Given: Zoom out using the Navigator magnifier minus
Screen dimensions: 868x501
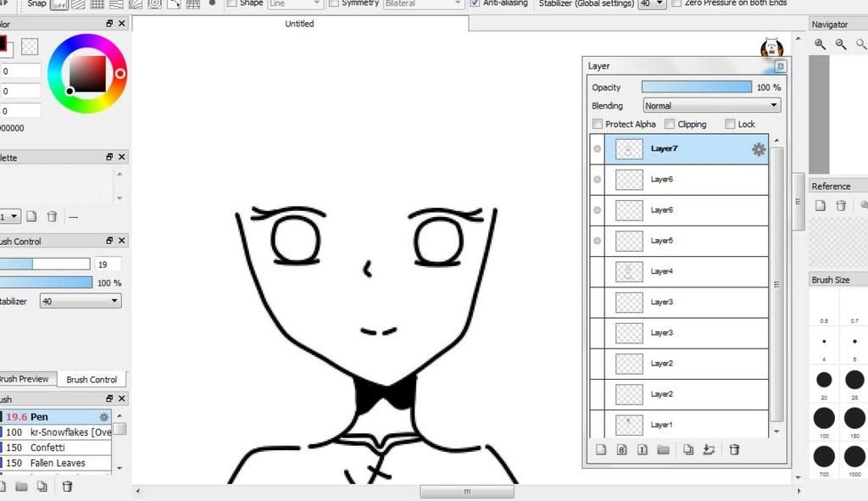Looking at the screenshot, I should (x=840, y=44).
